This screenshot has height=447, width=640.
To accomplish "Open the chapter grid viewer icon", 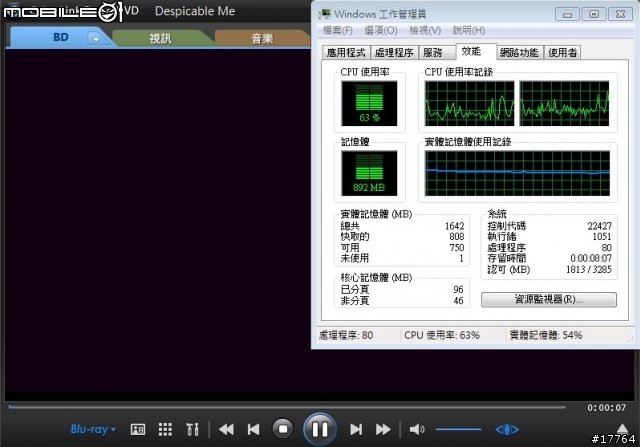I will [x=165, y=429].
